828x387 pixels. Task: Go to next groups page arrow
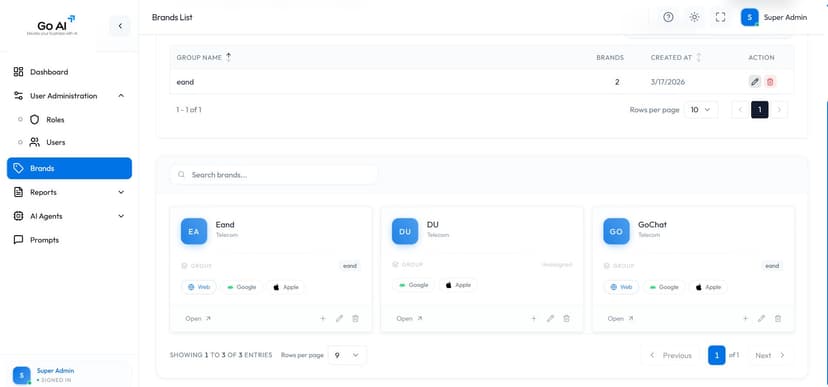779,110
